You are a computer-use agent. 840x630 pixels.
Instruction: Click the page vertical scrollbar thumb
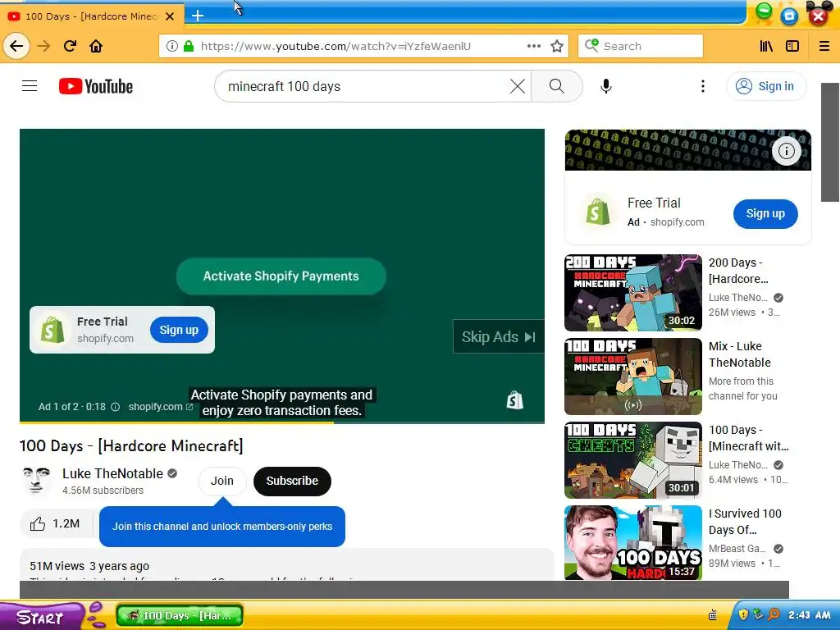[x=830, y=142]
